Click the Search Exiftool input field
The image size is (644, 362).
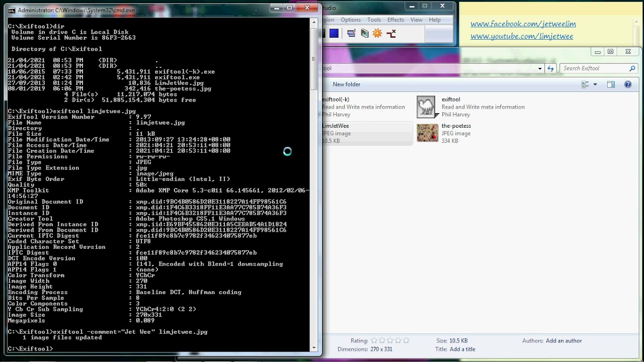tap(594, 68)
